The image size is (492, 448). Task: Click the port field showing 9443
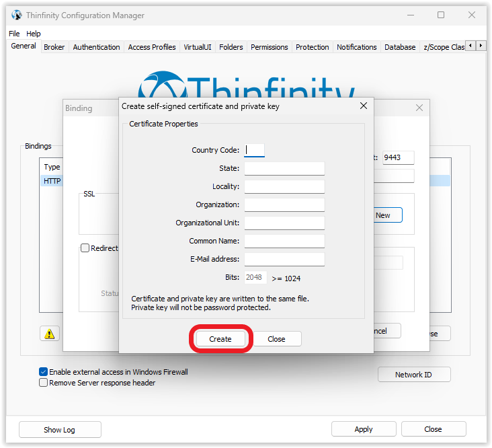(398, 157)
